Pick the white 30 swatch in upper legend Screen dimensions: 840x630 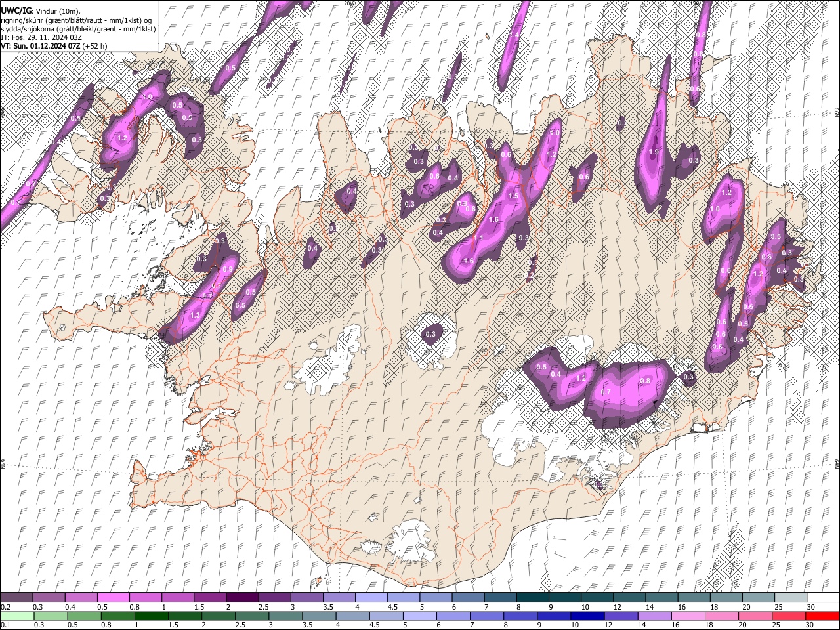coord(823,597)
